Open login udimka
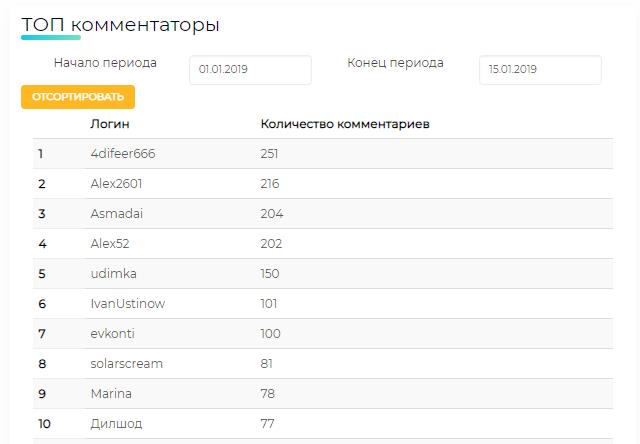The width and height of the screenshot is (640, 444). [x=113, y=273]
